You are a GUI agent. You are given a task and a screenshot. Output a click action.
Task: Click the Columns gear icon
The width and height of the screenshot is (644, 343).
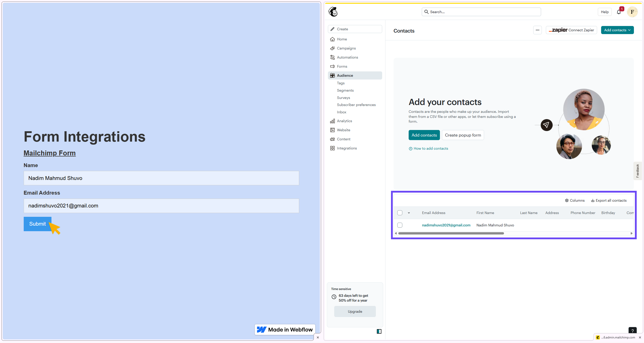click(x=567, y=200)
